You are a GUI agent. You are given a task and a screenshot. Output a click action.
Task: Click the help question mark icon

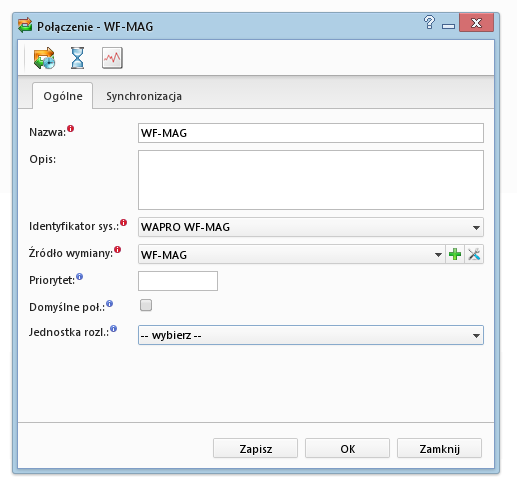tap(429, 23)
